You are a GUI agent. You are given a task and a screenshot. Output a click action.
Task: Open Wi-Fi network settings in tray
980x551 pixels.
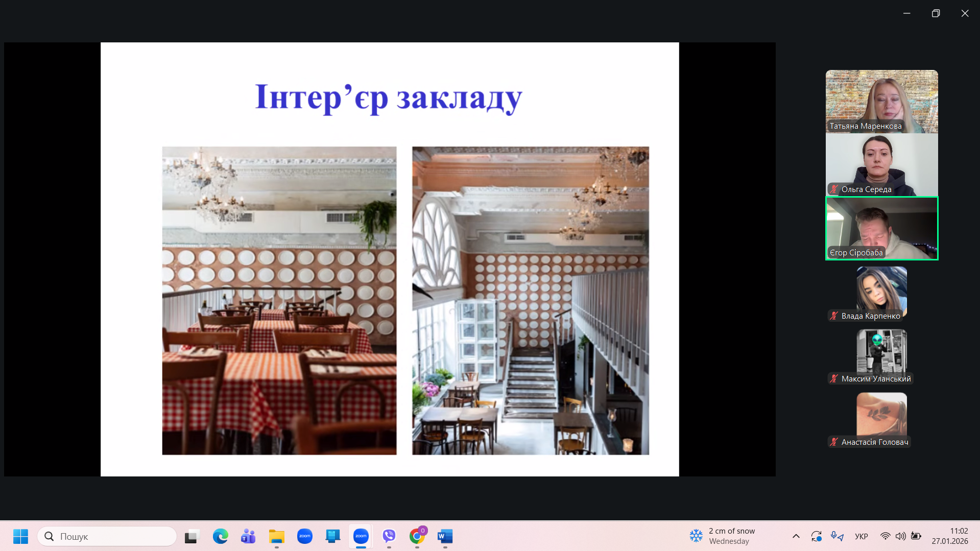click(x=885, y=536)
